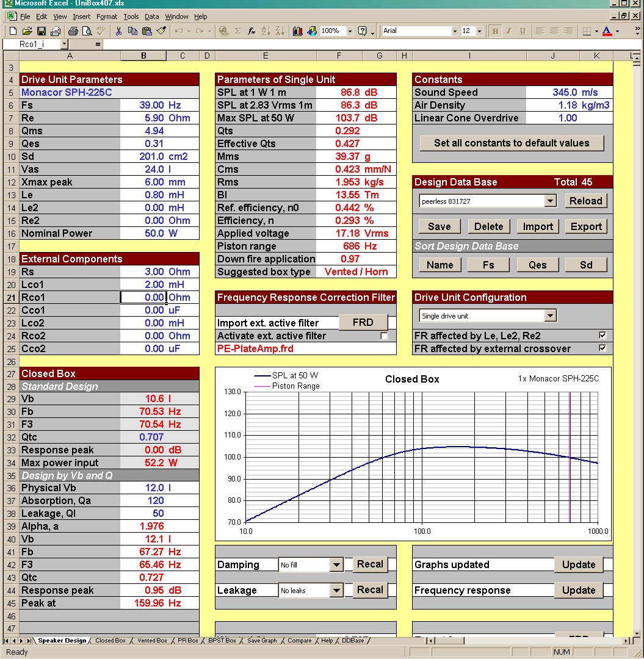The width and height of the screenshot is (644, 659).
Task: Click the Font Color red A swatch
Action: coord(607,31)
